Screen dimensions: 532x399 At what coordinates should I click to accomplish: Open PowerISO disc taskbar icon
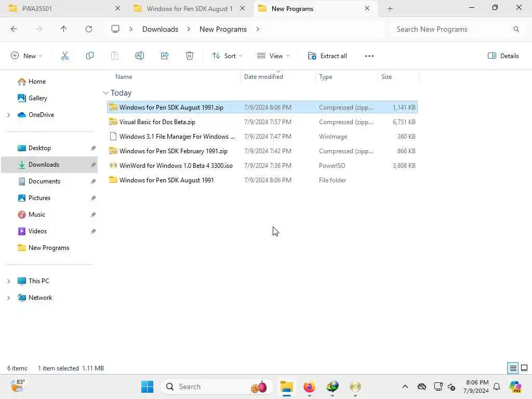pos(355,387)
